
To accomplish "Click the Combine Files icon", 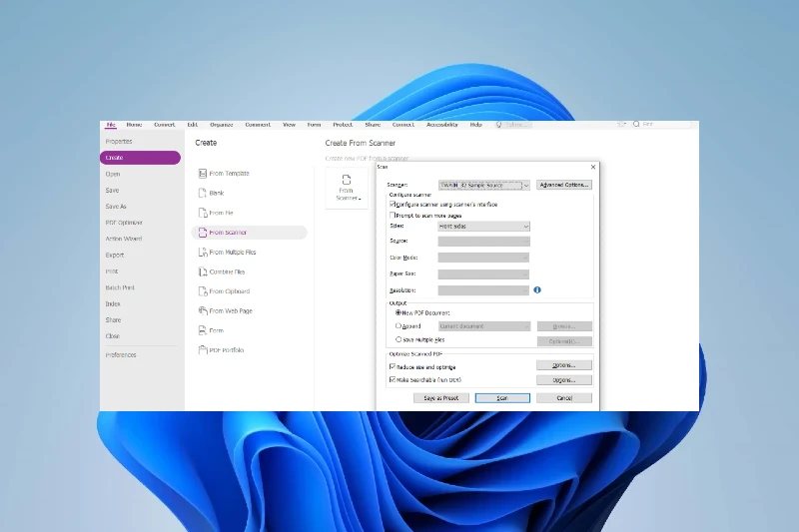I will click(x=203, y=271).
